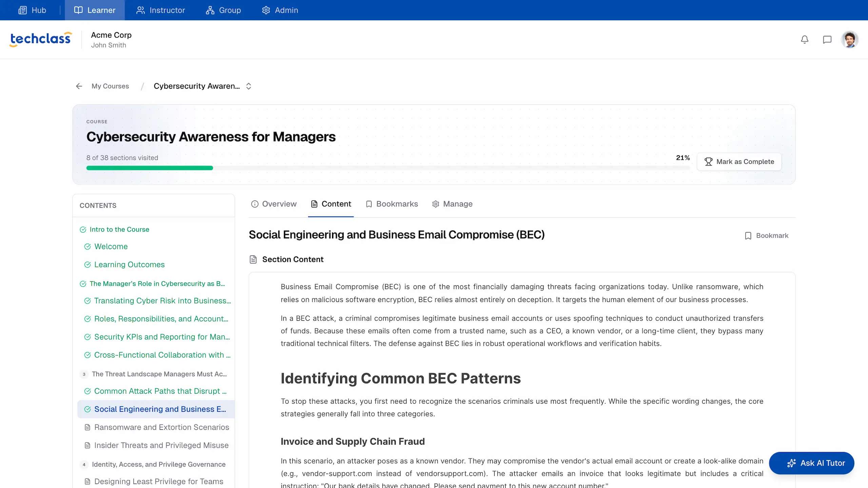Toggle check mark beside Learning Outcomes
868x488 pixels.
click(x=87, y=265)
